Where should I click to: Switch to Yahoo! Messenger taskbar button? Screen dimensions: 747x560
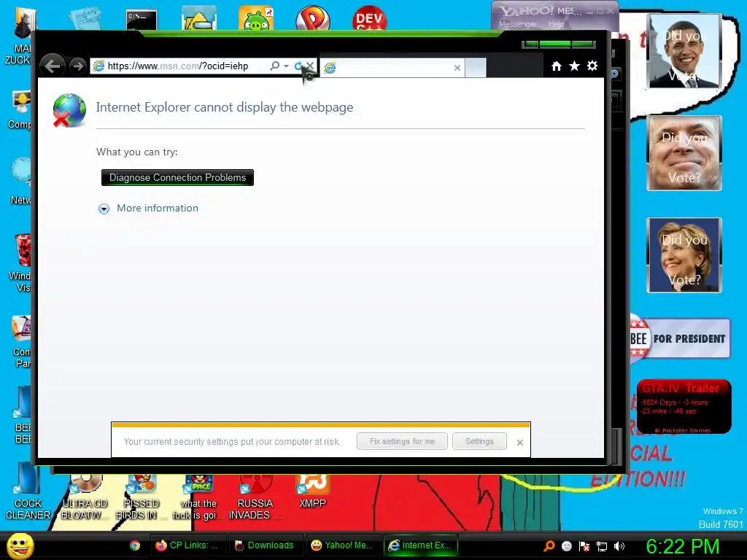343,545
